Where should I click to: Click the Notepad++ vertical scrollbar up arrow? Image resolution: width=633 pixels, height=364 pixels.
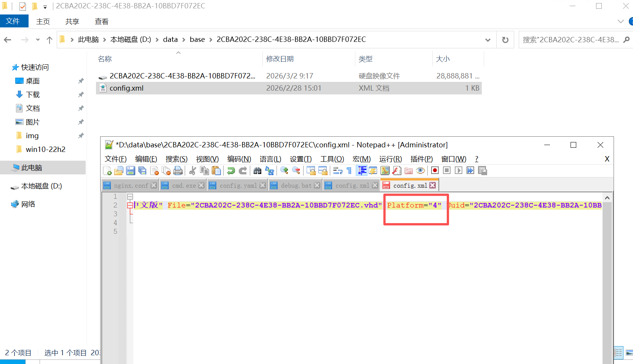[607, 198]
